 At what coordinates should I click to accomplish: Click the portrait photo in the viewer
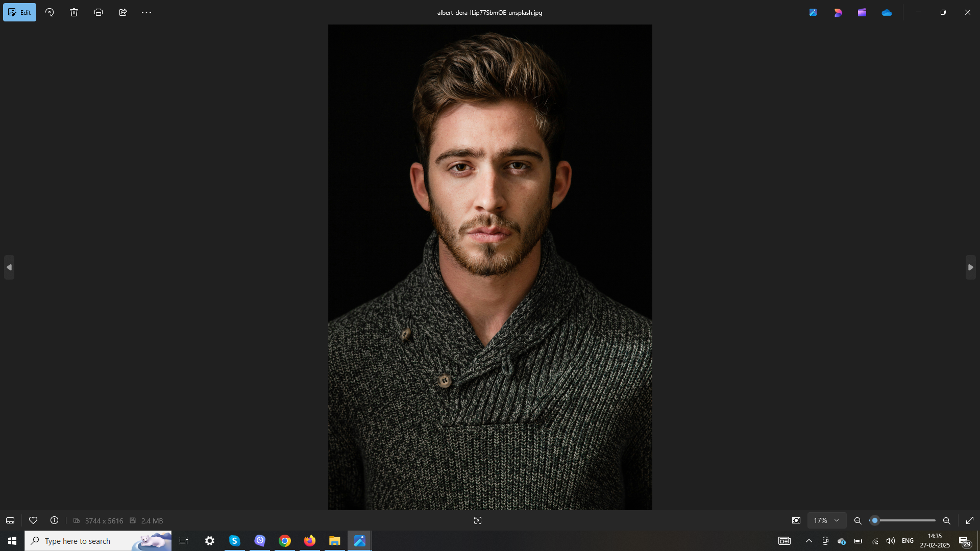click(x=490, y=267)
